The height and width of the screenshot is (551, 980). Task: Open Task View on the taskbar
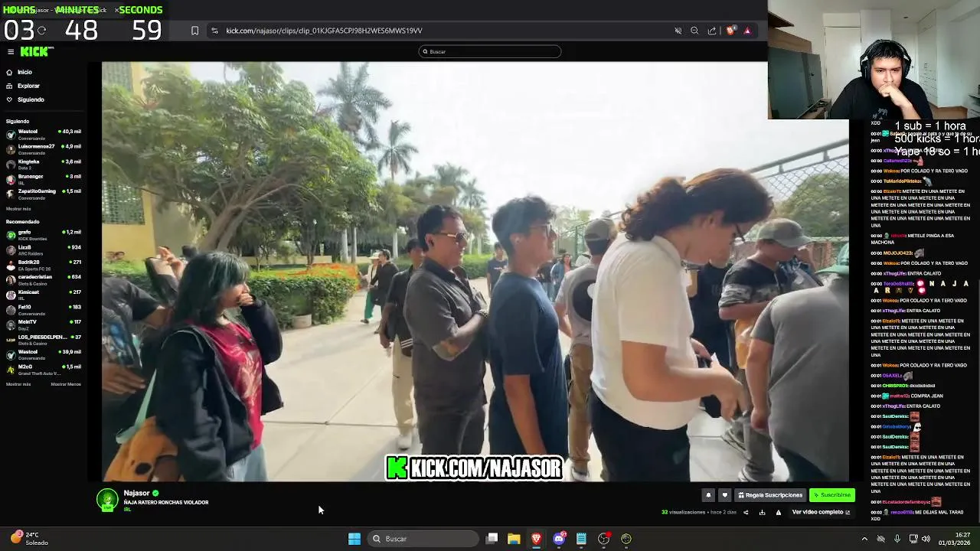point(492,539)
